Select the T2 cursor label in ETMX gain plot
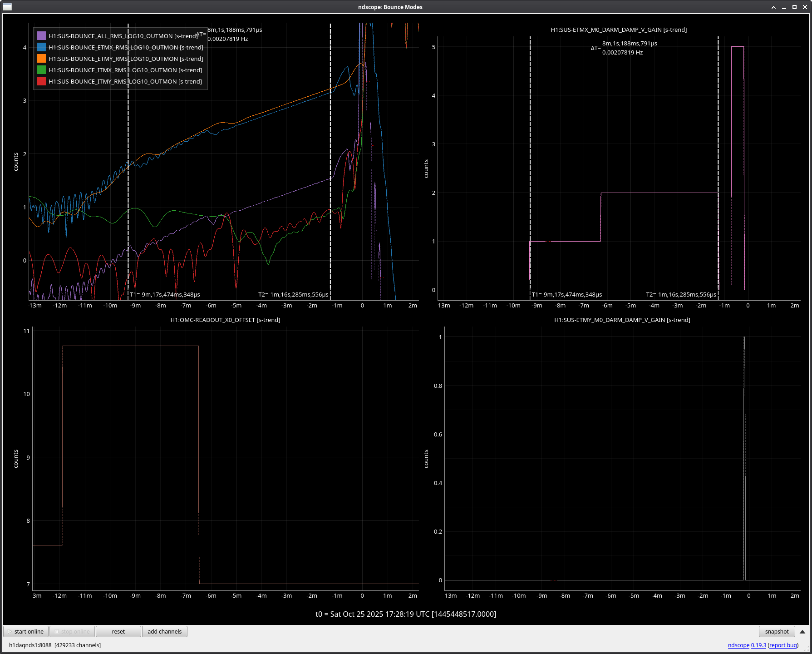This screenshot has height=654, width=812. tap(681, 295)
